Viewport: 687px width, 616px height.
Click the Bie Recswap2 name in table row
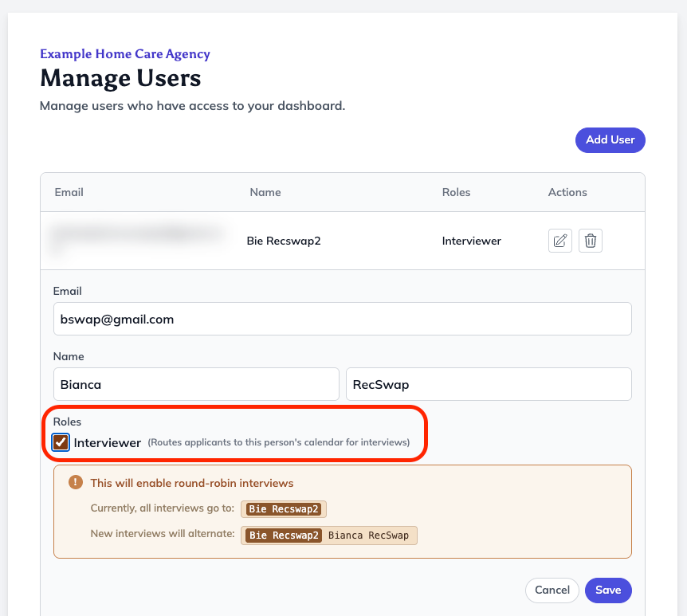pyautogui.click(x=284, y=241)
